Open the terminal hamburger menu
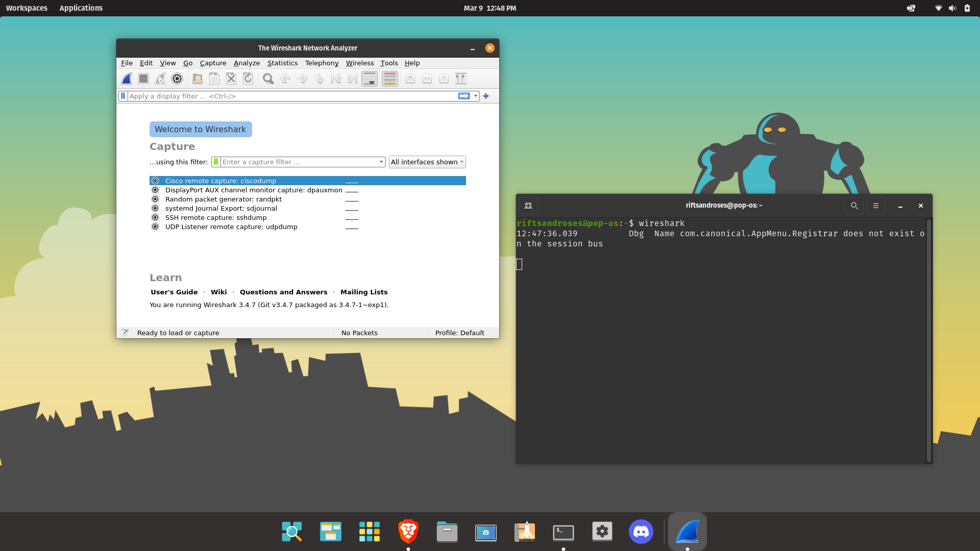This screenshot has height=551, width=980. pos(876,206)
